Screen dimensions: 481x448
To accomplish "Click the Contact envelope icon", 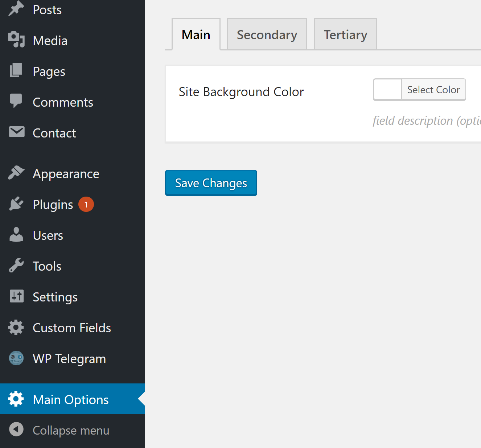I will pyautogui.click(x=17, y=132).
